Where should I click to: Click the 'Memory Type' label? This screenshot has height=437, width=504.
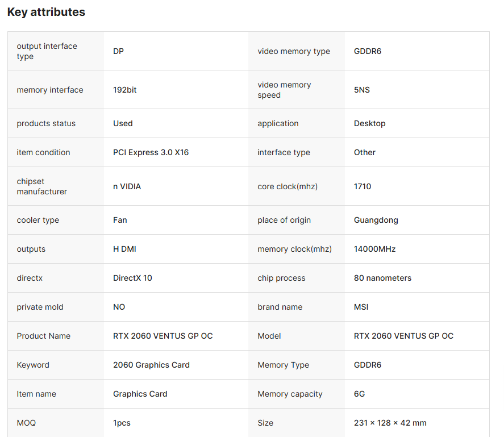[x=283, y=365]
